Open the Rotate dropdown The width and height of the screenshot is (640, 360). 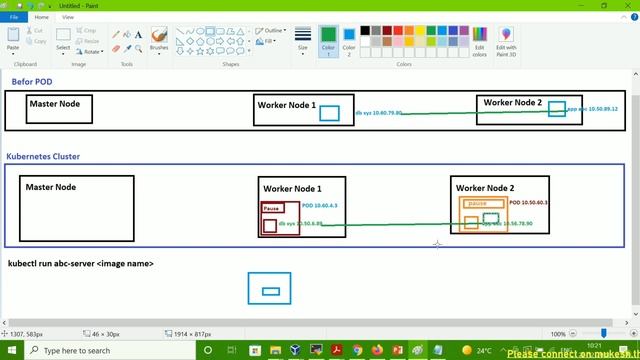click(90, 51)
